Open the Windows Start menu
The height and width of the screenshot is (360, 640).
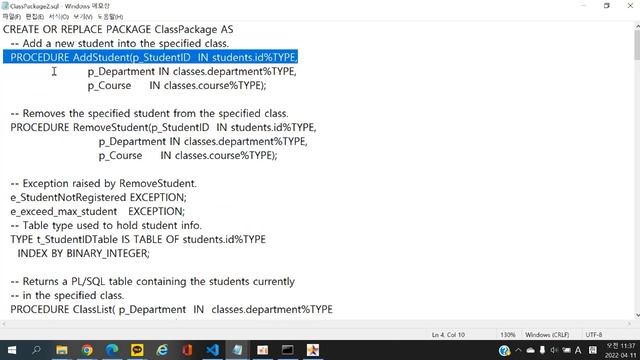[12, 350]
